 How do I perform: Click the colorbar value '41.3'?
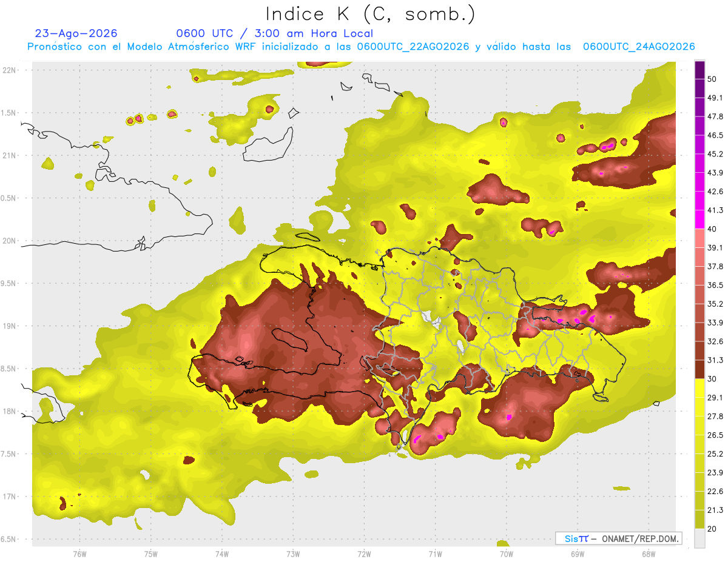pyautogui.click(x=715, y=210)
